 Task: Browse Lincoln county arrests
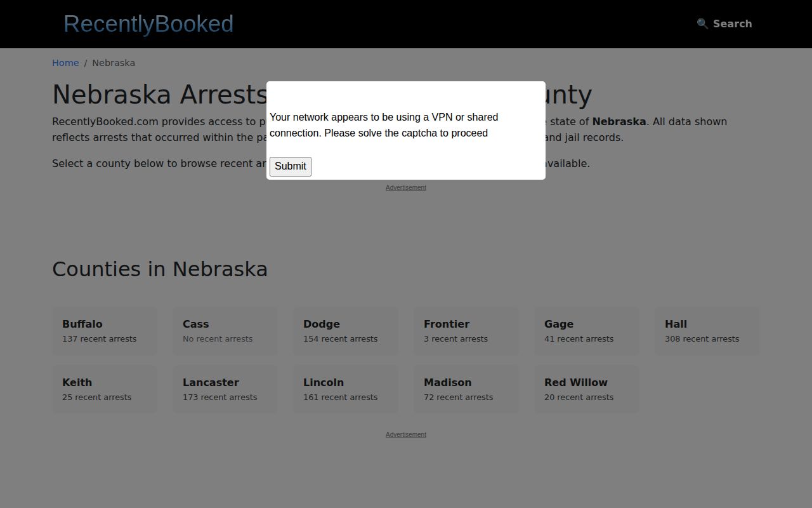coord(346,389)
